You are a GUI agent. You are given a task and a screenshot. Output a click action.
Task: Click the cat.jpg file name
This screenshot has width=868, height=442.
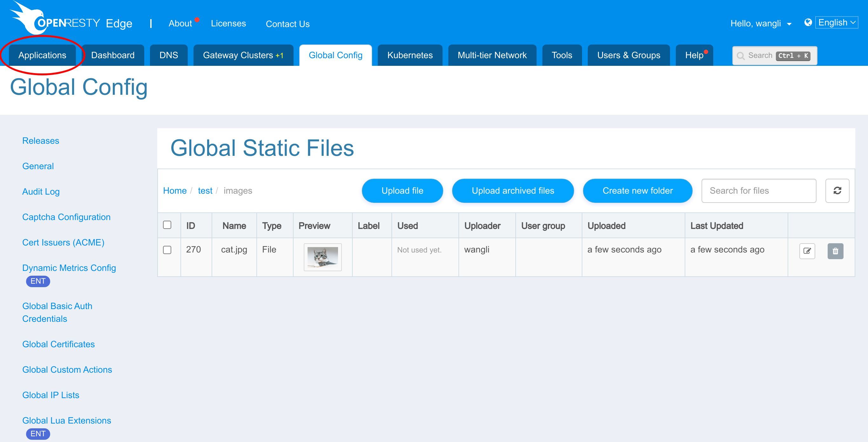234,250
